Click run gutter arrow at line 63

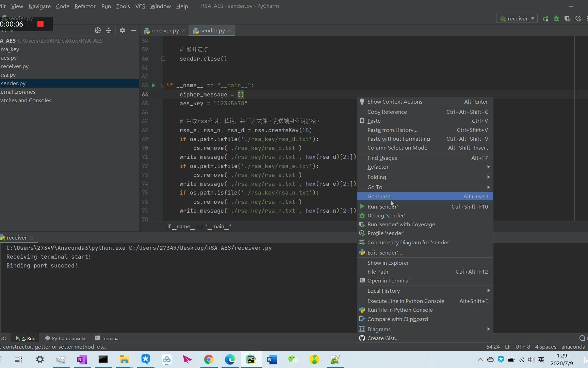(154, 85)
